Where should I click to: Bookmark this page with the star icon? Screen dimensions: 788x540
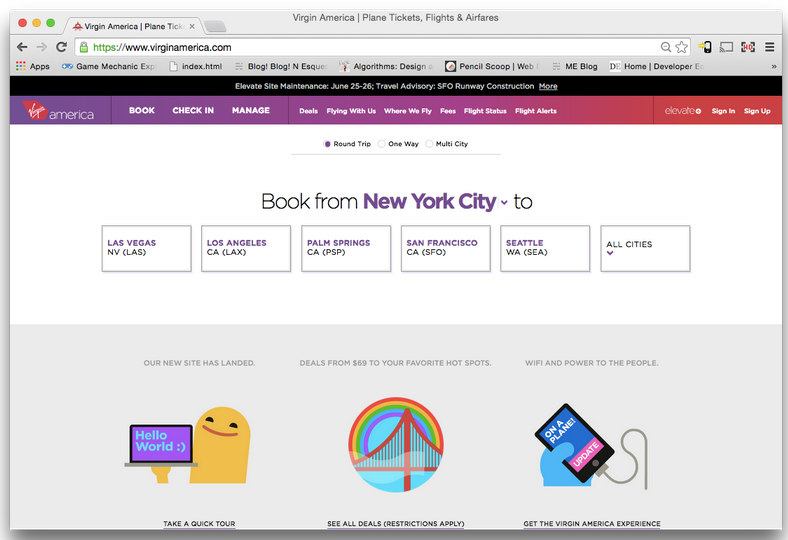coord(681,47)
